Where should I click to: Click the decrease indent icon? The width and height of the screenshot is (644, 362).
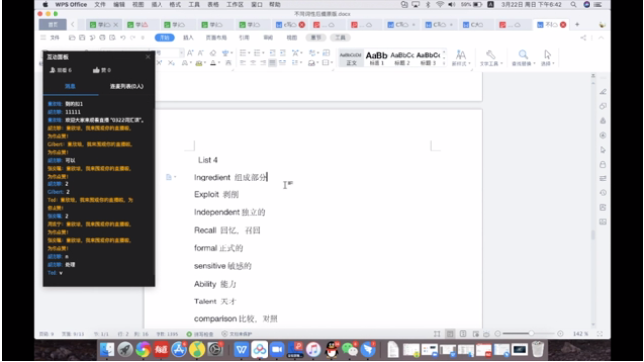272,53
